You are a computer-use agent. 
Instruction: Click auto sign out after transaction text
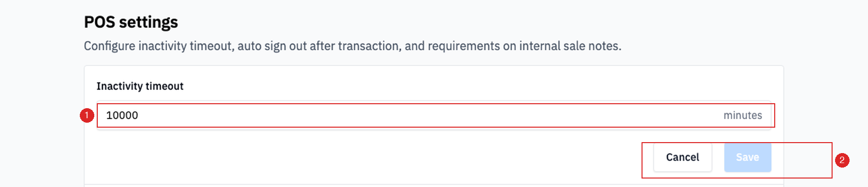(319, 46)
